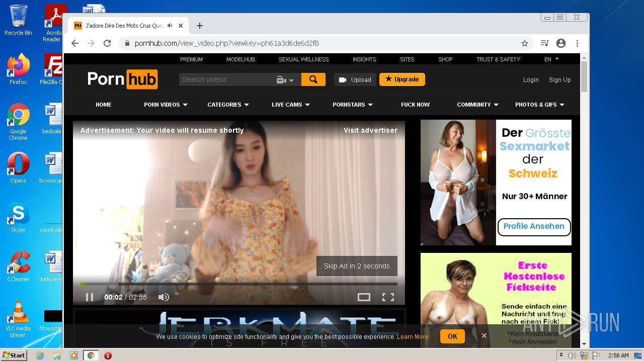This screenshot has width=644, height=362.
Task: Close the current browser tab
Action: pyautogui.click(x=181, y=26)
